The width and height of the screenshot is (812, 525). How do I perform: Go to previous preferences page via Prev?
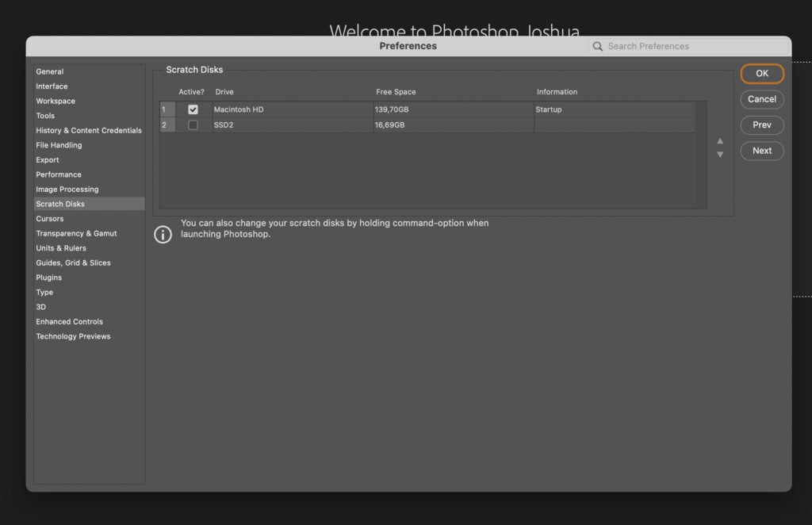(x=761, y=125)
